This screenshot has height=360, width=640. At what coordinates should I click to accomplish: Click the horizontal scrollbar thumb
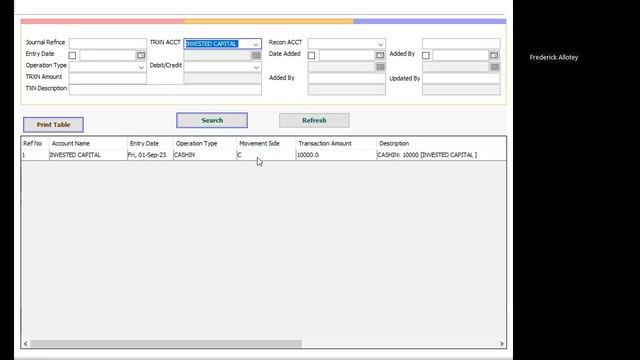pos(166,344)
